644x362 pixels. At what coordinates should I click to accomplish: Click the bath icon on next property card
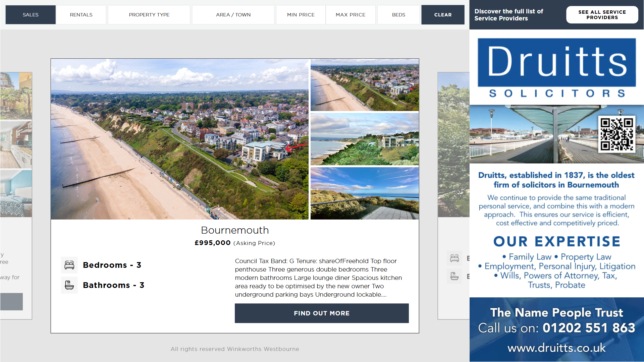(454, 277)
